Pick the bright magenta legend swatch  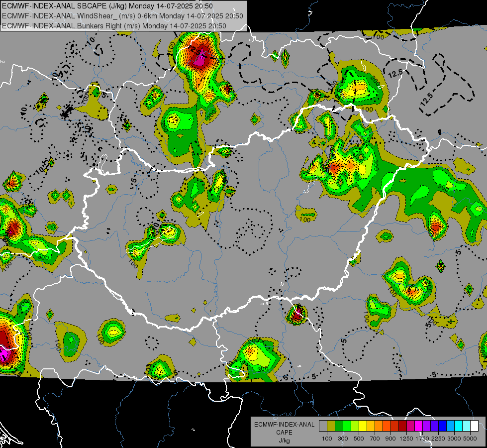click(418, 426)
